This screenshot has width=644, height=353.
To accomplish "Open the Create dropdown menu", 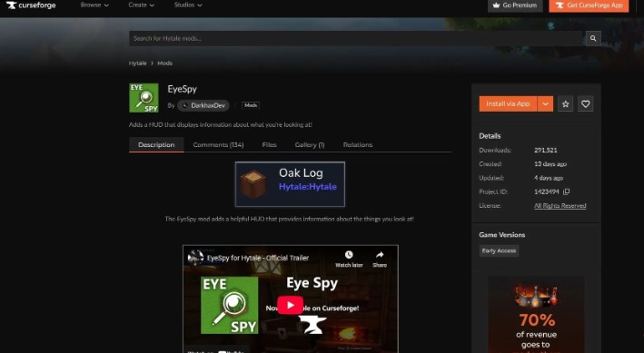I will point(142,5).
